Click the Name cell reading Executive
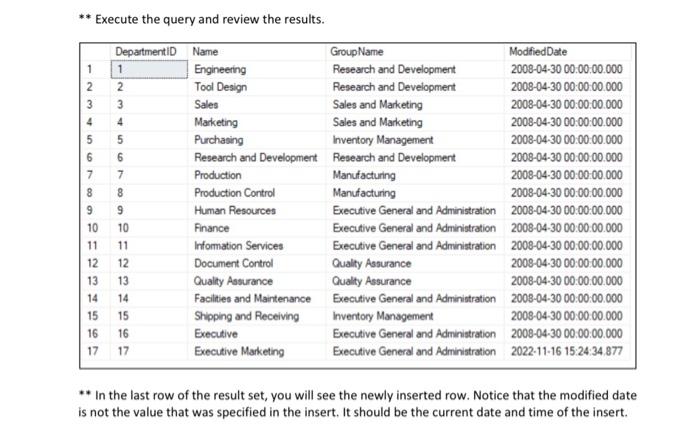The width and height of the screenshot is (700, 433). (x=257, y=334)
